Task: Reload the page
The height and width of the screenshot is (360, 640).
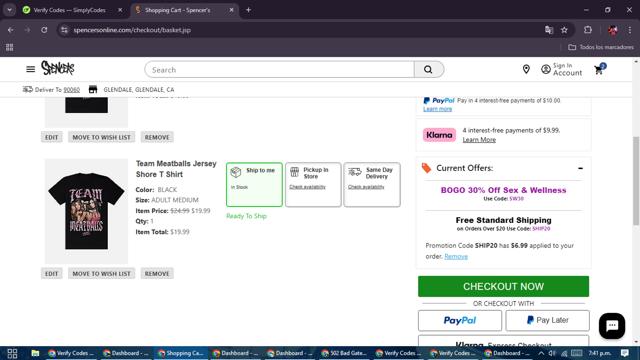Action: 44,30
